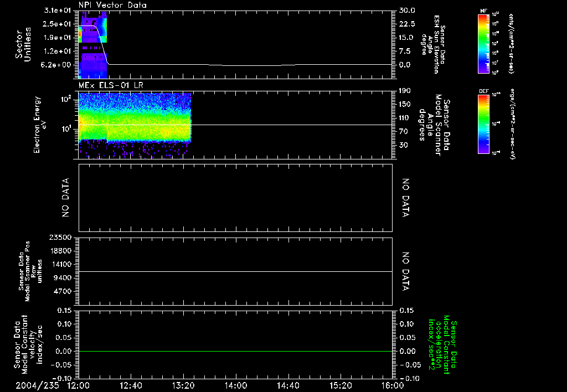This screenshot has height=392, width=567.
Task: Click the '14:00' time tick label
Action: 236,385
